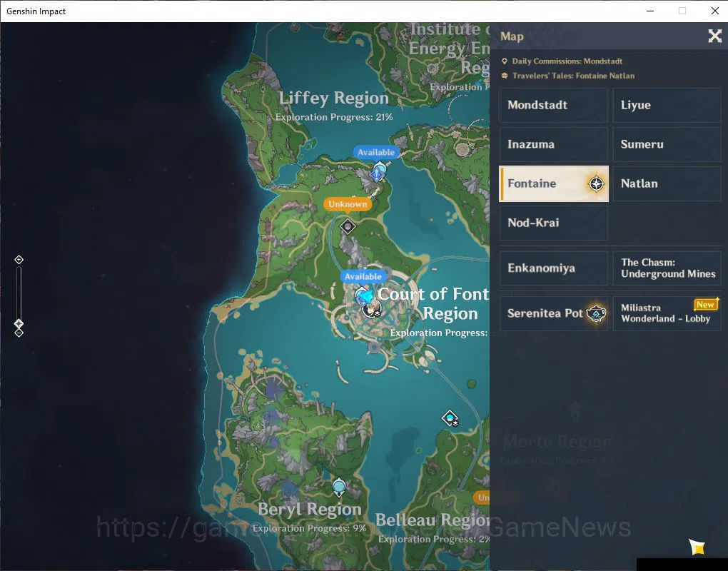
Task: Select Mondstadt region
Action: [x=553, y=105]
